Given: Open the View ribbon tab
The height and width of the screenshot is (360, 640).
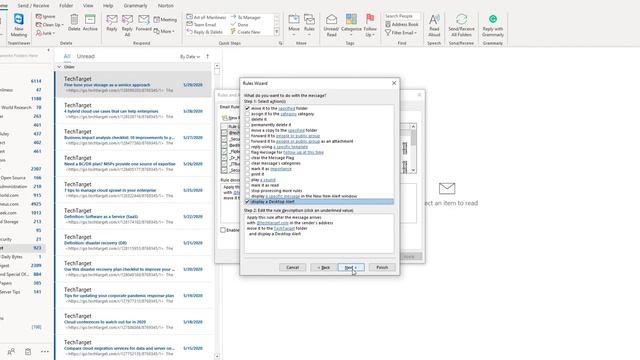Looking at the screenshot, I should coord(88,6).
